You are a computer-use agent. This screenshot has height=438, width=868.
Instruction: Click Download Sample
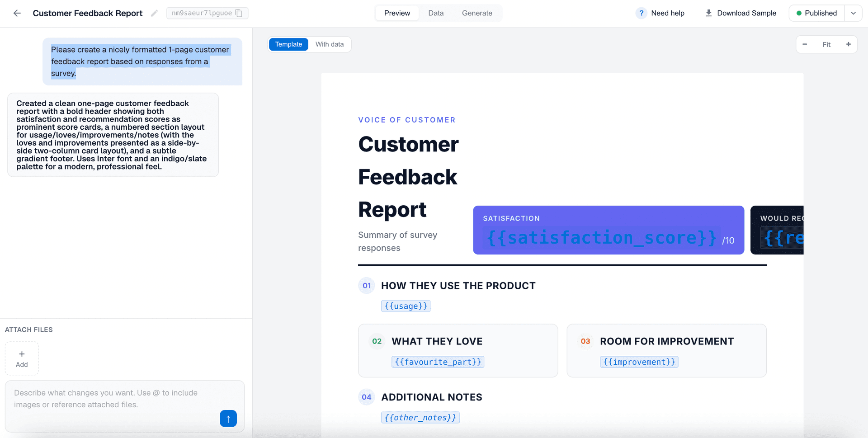[x=741, y=13]
